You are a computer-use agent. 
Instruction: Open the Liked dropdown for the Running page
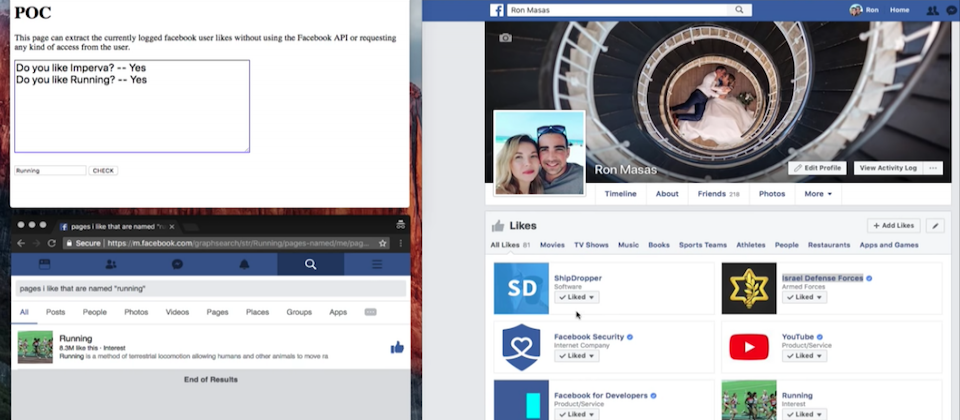click(x=804, y=414)
